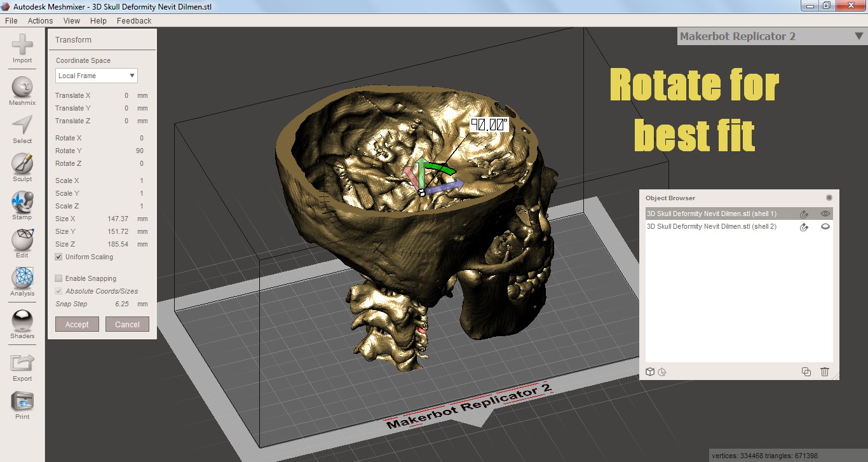This screenshot has width=868, height=462.
Task: Open the Feedback menu
Action: click(x=133, y=20)
